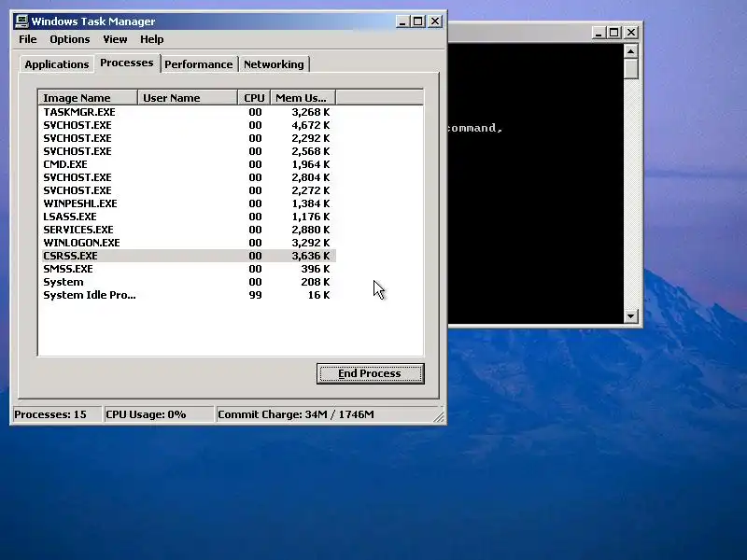
Task: Select the Processes tab
Action: click(x=127, y=63)
